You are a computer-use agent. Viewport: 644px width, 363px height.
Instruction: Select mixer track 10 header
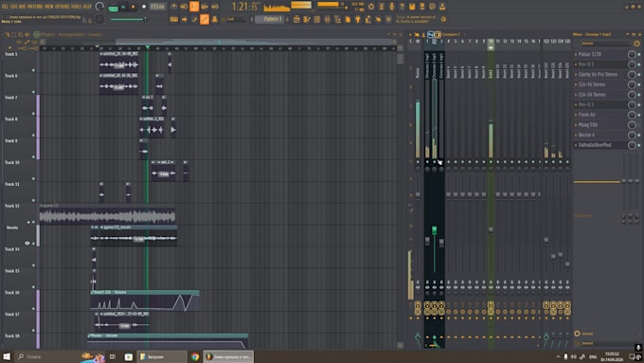491,45
